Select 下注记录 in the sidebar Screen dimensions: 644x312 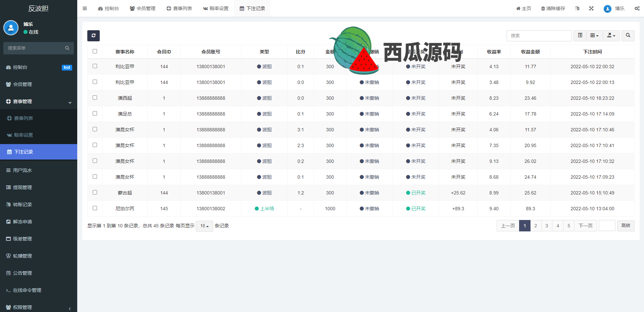(x=39, y=152)
